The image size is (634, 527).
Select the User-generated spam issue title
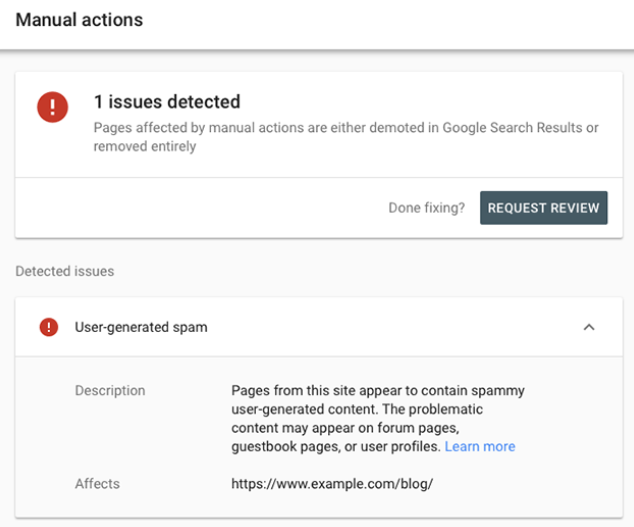click(141, 327)
